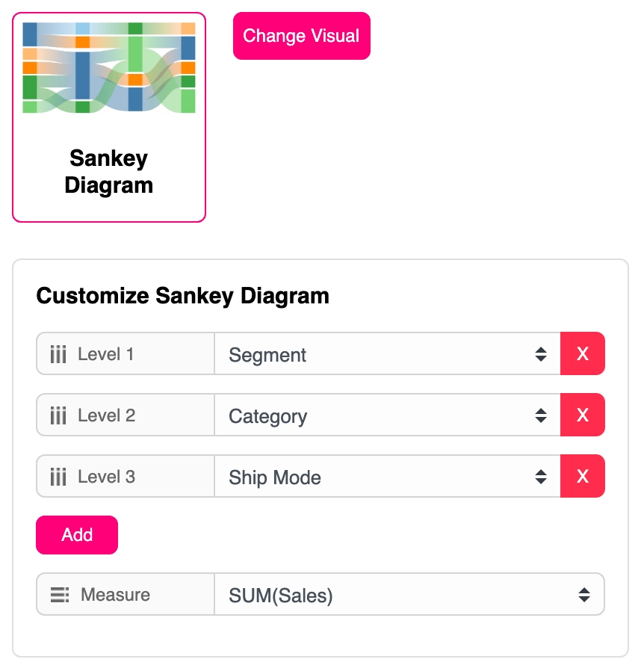Change the SUM(Sales) measure dropdown
This screenshot has height=671, width=644.
click(409, 595)
